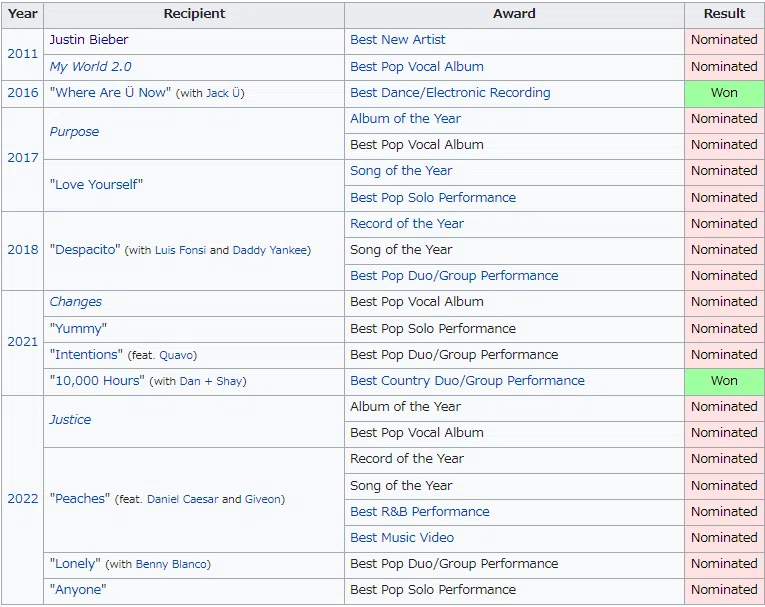Open the Justice album link

(70, 420)
